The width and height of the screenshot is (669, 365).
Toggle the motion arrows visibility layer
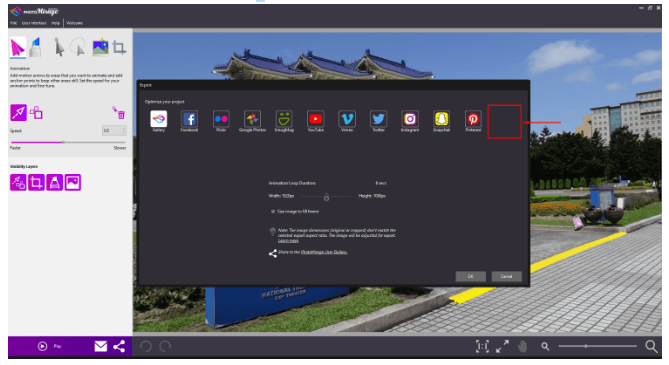(x=18, y=182)
